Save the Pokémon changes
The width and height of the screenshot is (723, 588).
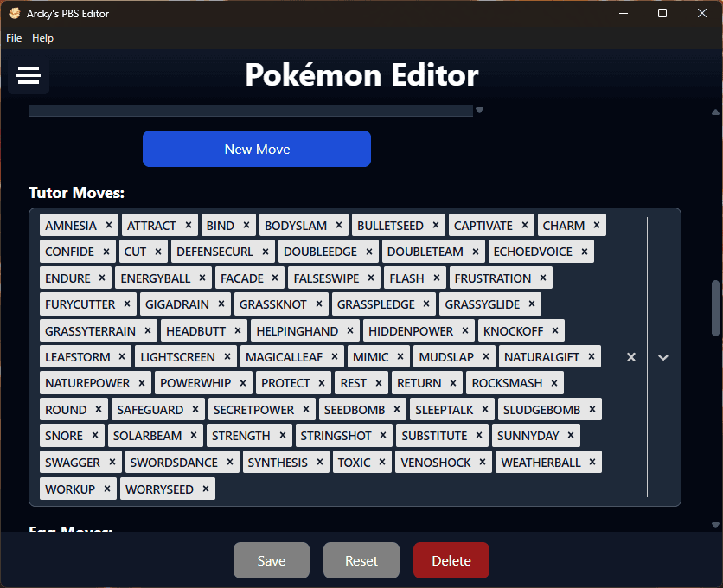coord(272,560)
